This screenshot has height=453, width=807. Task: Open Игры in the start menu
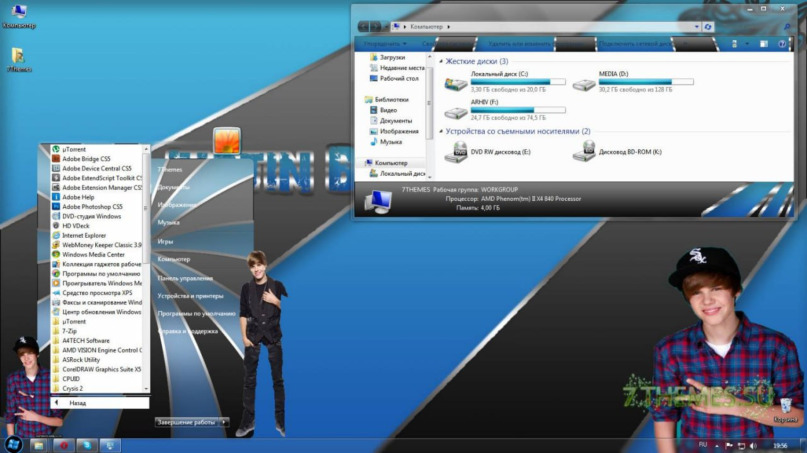165,241
